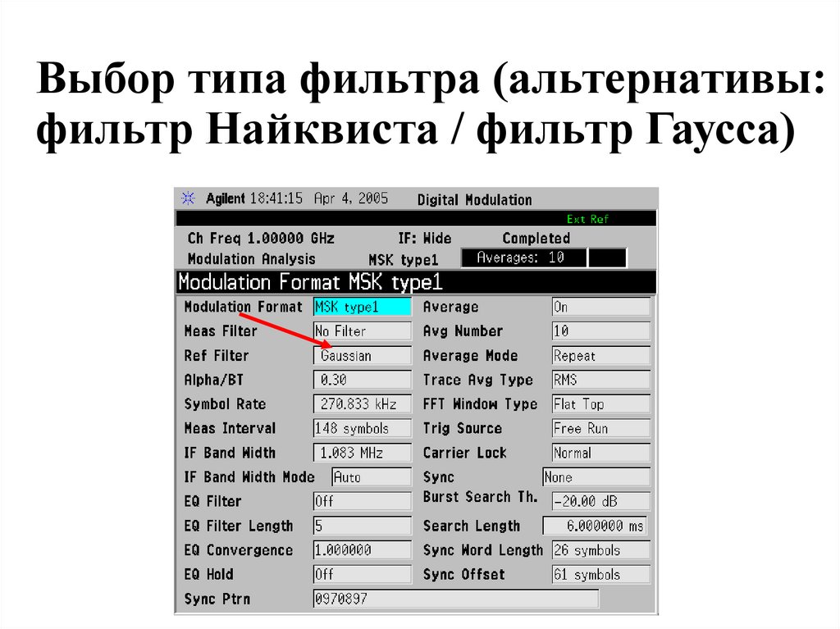Image resolution: width=840 pixels, height=629 pixels.
Task: Toggle the EQ Filter field Off
Action: pyautogui.click(x=362, y=502)
